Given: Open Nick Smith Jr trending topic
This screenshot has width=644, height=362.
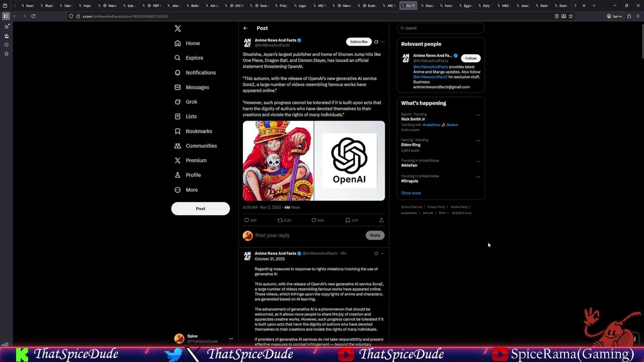Looking at the screenshot, I should coord(413,119).
